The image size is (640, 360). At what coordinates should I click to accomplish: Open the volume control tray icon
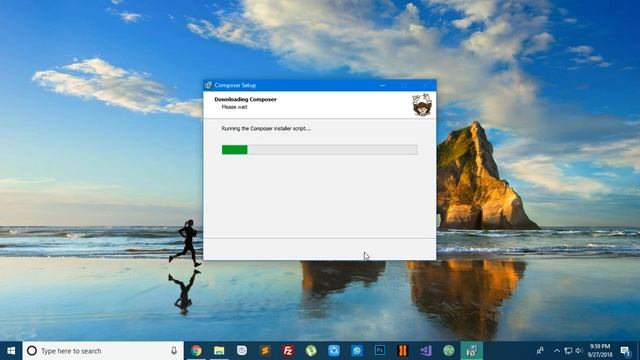[x=578, y=351]
